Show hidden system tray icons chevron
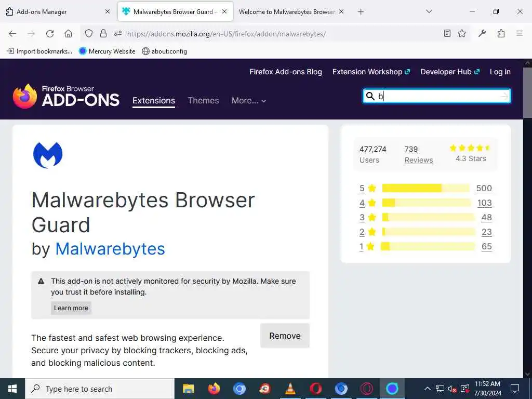This screenshot has width=532, height=399. click(428, 389)
